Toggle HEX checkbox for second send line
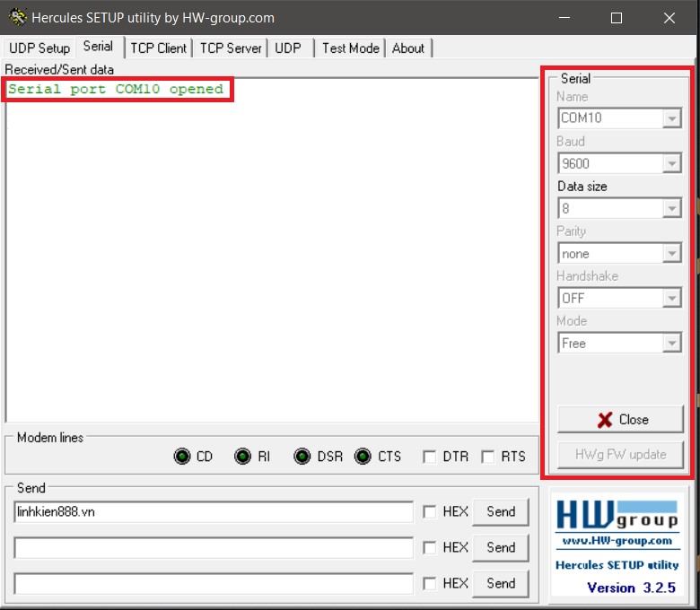 [x=430, y=547]
